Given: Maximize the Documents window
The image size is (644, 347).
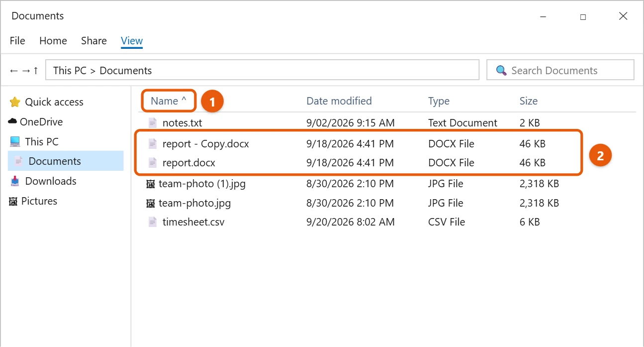Looking at the screenshot, I should click(583, 16).
